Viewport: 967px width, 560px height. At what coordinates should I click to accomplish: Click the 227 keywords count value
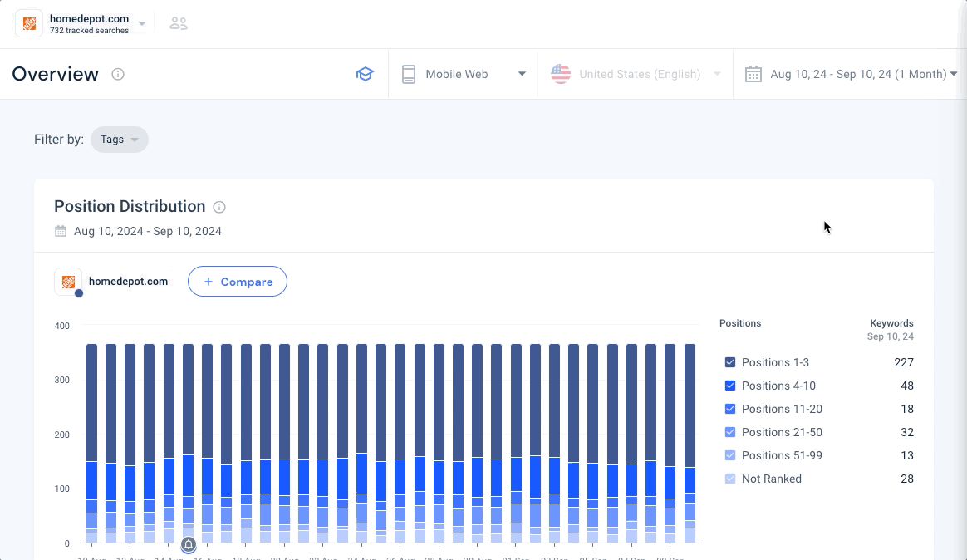point(904,362)
